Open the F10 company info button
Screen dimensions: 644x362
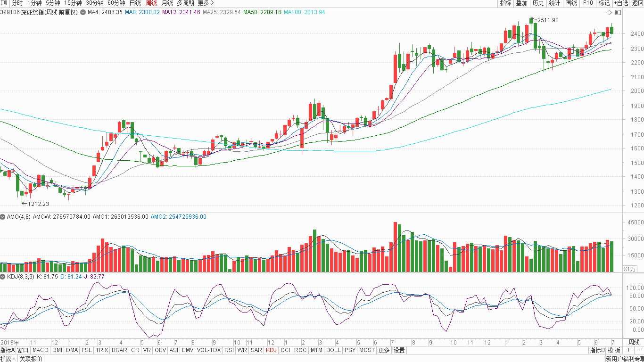(587, 3)
